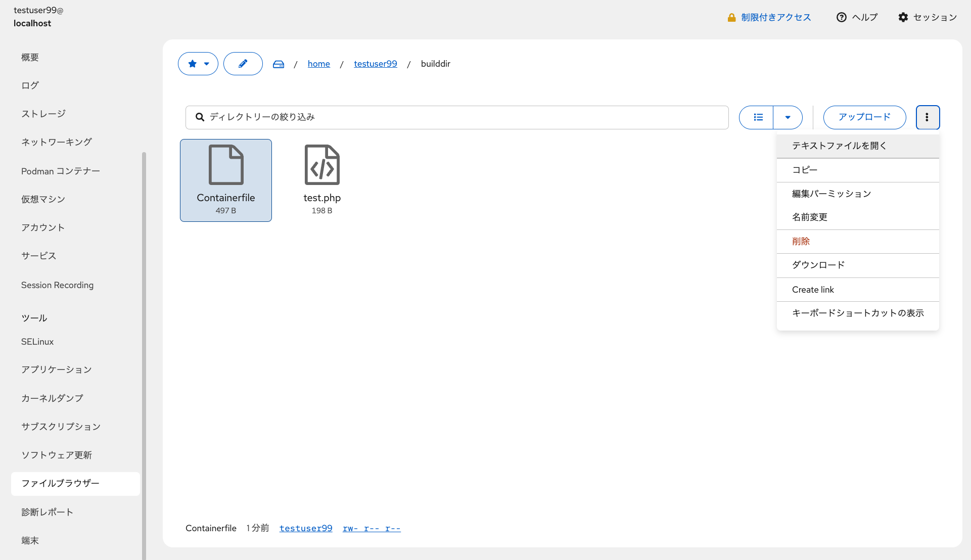The width and height of the screenshot is (971, 560).
Task: Click the pencil icon to edit the path
Action: (x=243, y=64)
